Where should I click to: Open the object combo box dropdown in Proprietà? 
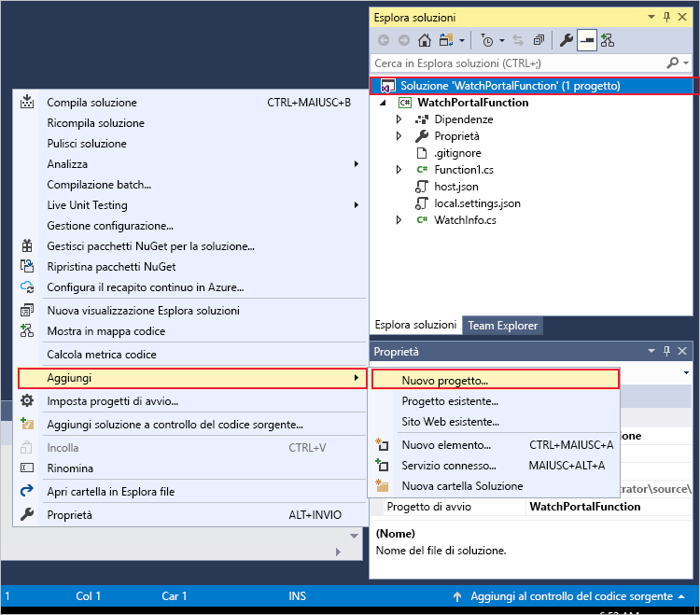[x=686, y=372]
